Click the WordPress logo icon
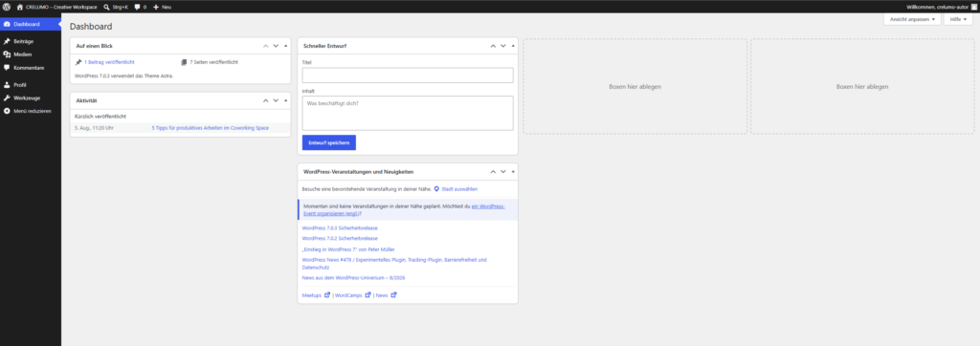Screen dimensions: 980x346 (7, 7)
